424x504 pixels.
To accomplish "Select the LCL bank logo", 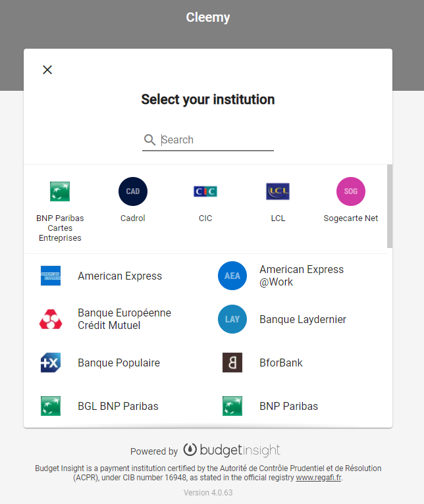I will pyautogui.click(x=278, y=191).
